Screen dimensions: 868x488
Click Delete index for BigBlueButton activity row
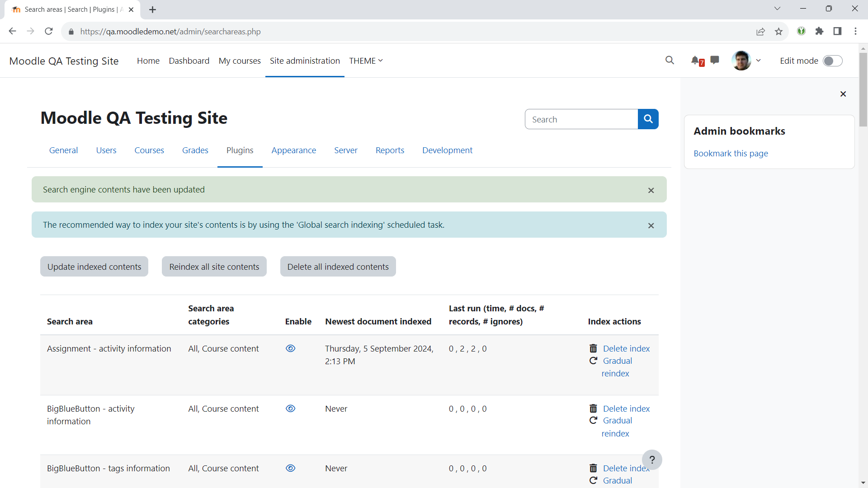click(626, 408)
